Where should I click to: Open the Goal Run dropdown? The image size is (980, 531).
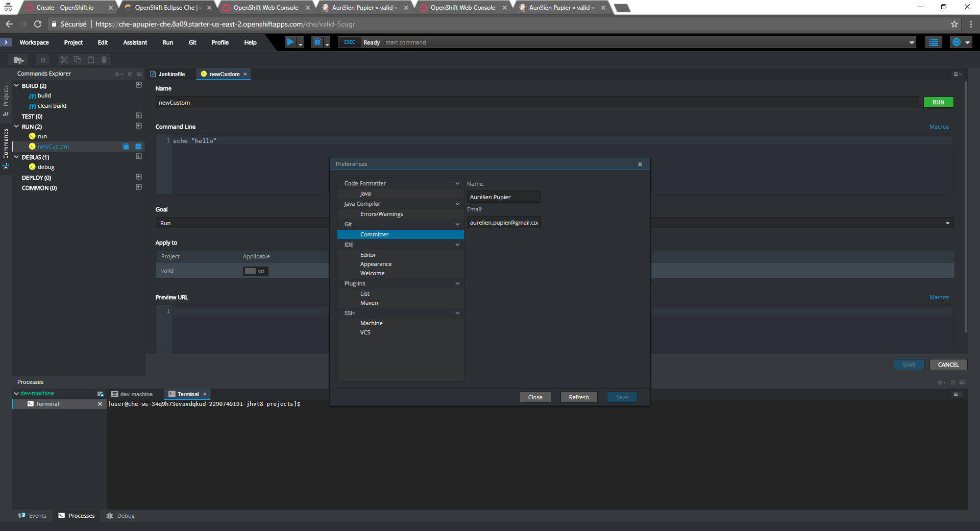(555, 223)
